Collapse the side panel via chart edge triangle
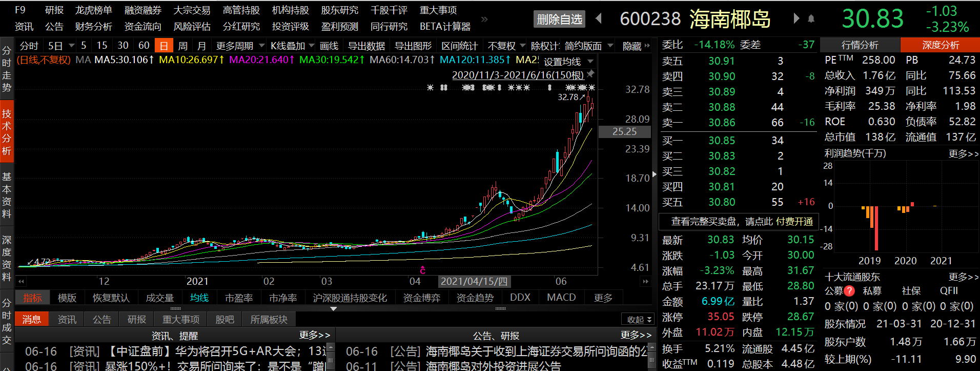 pos(654,174)
